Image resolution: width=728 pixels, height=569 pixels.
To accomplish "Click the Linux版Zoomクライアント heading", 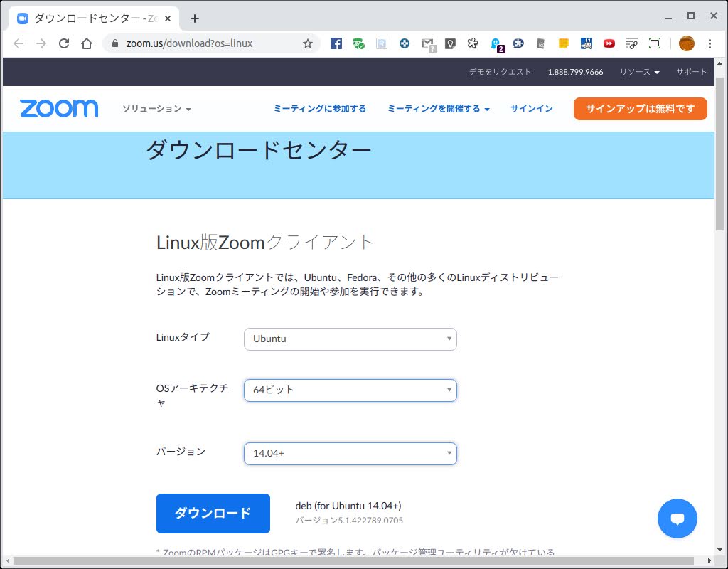I will [x=264, y=243].
